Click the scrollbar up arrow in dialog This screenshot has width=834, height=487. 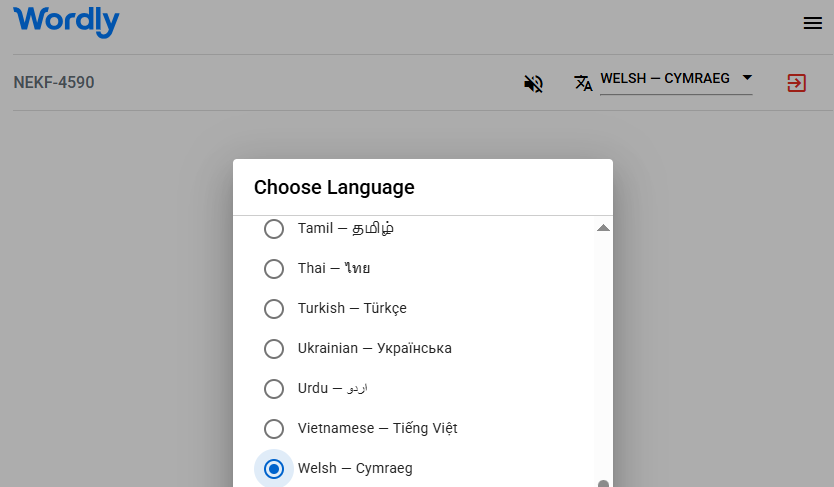603,228
